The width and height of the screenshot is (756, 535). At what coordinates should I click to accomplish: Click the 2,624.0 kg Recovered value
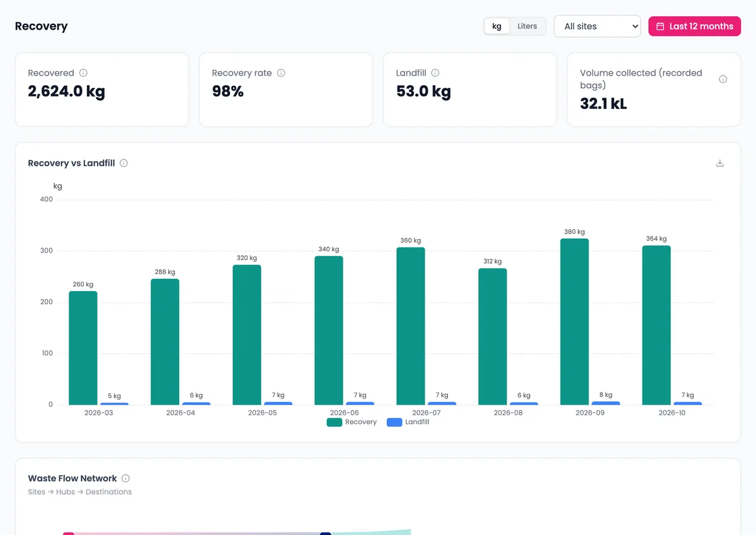click(67, 91)
